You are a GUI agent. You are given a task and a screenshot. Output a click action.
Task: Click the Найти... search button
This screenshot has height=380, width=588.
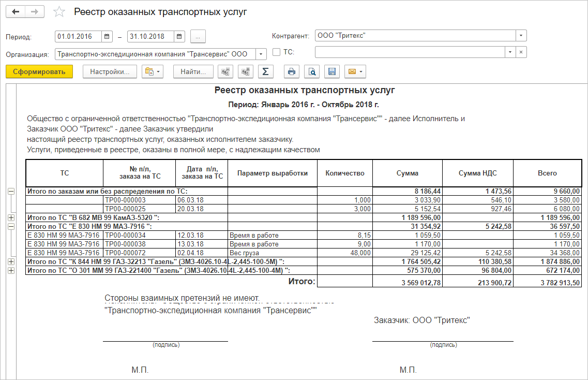point(193,71)
